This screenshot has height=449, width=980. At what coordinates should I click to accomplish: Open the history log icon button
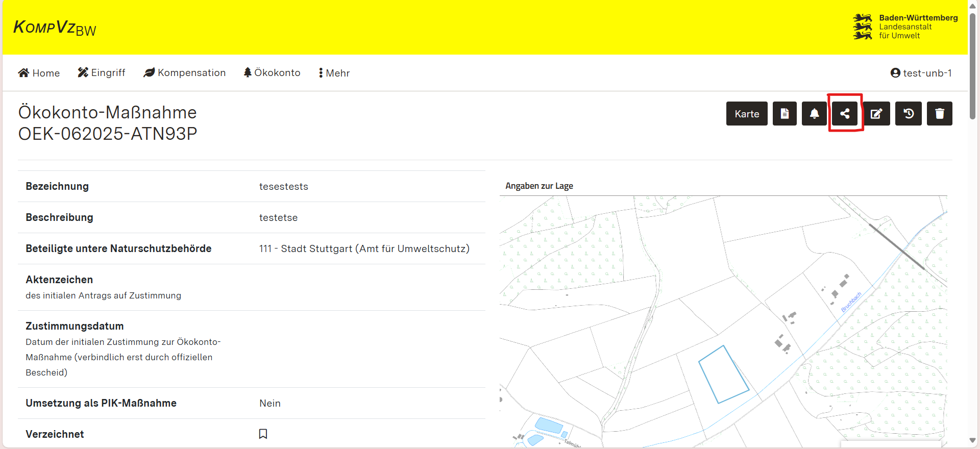[909, 114]
